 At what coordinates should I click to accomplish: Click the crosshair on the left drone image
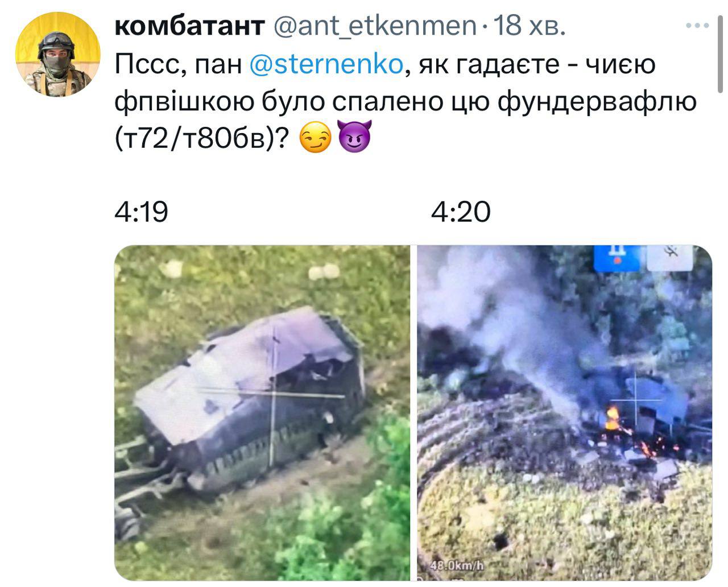[273, 394]
